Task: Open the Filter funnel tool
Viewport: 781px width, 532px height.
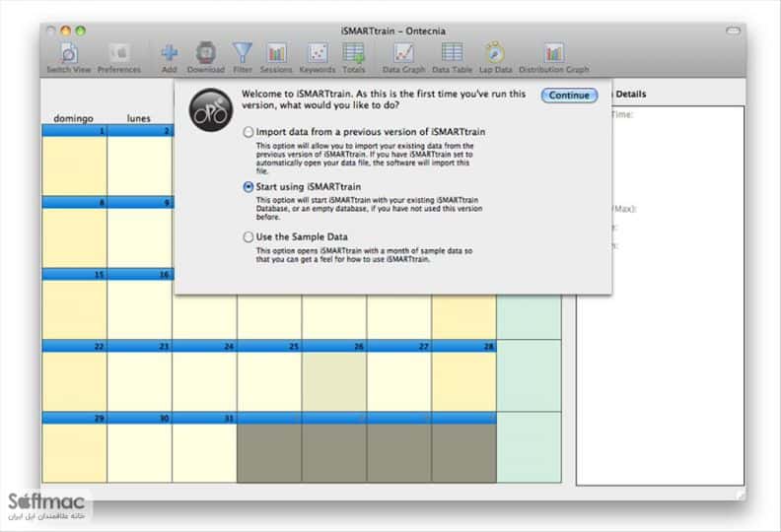Action: pyautogui.click(x=243, y=53)
